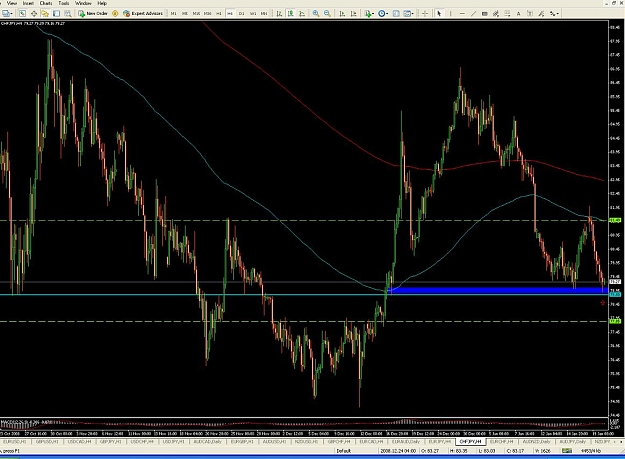The width and height of the screenshot is (625, 459).
Task: Select the crosshair tool
Action: [x=425, y=14]
